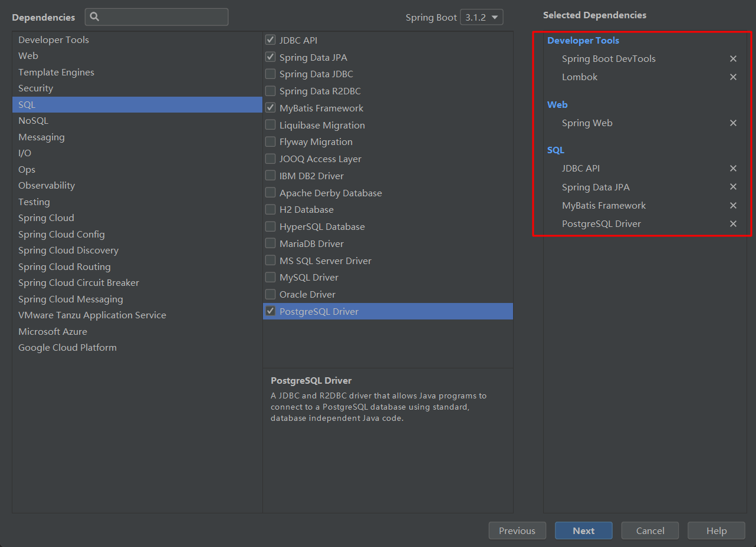Uncheck the Spring Data JPA checkbox
756x547 pixels.
[270, 57]
